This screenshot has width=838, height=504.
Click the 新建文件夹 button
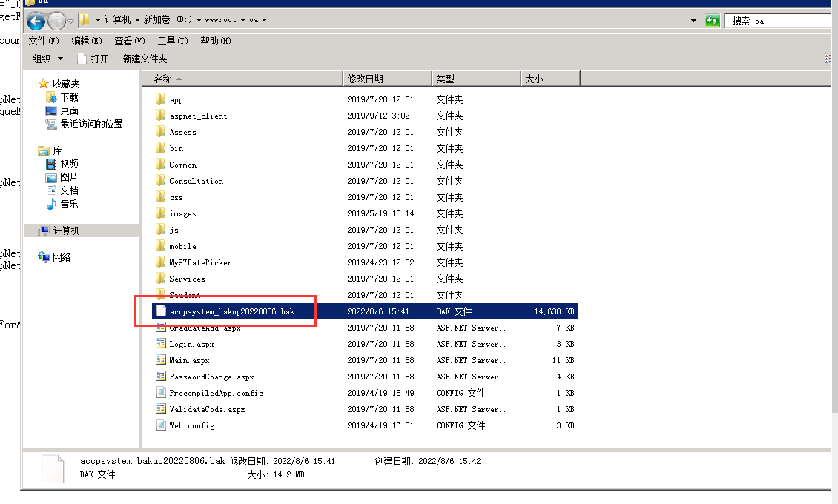click(x=145, y=59)
